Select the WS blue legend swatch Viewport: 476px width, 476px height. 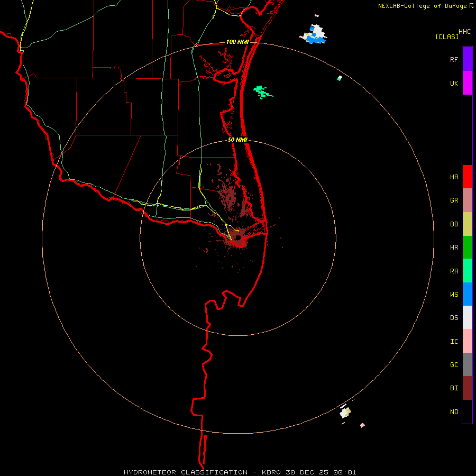click(467, 294)
